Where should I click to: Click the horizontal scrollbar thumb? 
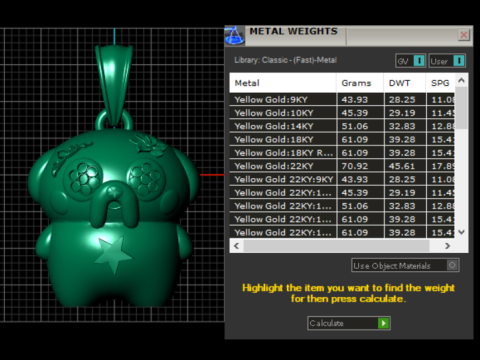[x=336, y=246]
